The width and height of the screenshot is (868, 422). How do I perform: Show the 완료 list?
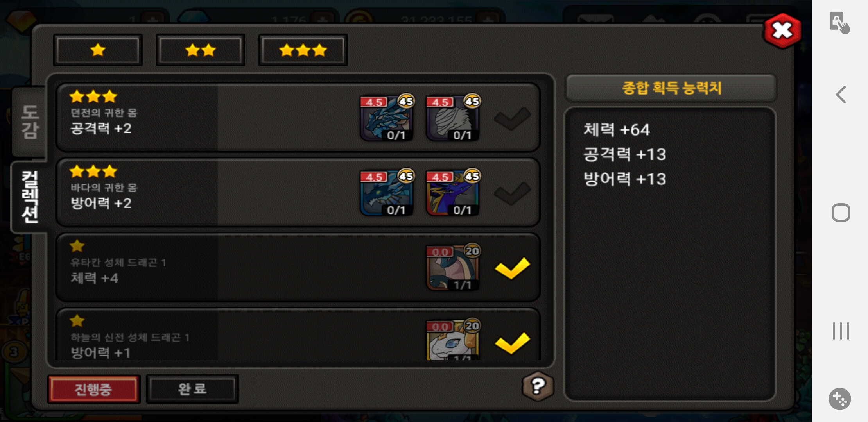click(x=192, y=389)
